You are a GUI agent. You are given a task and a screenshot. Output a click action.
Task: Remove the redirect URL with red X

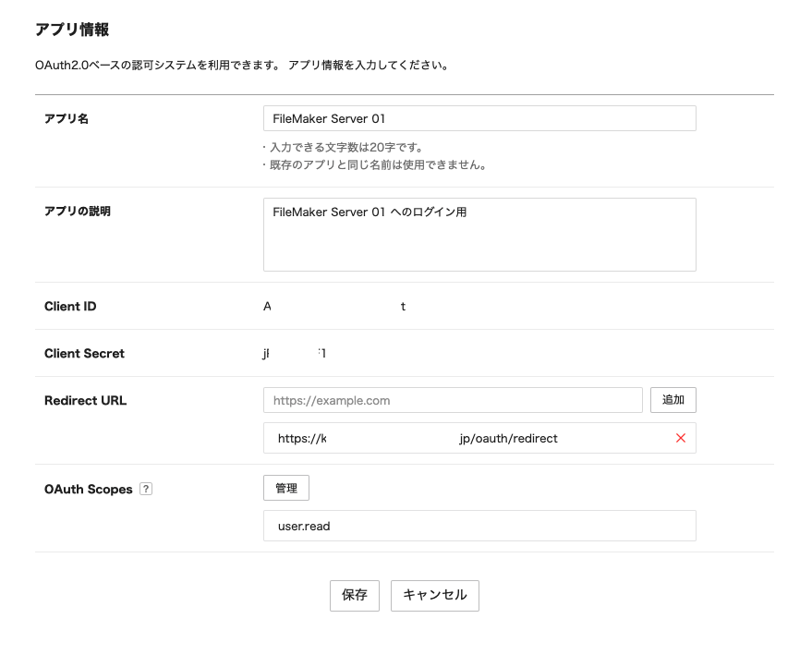[681, 438]
